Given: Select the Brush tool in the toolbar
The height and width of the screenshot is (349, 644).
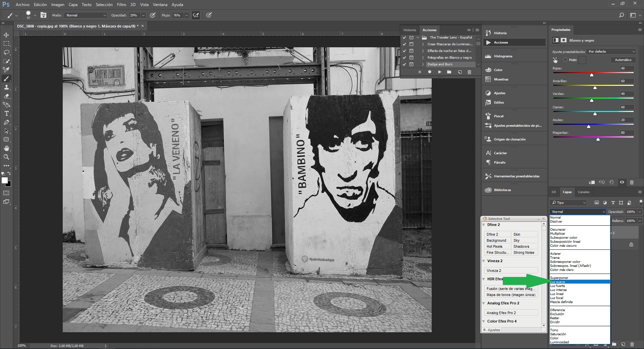Looking at the screenshot, I should (x=6, y=78).
